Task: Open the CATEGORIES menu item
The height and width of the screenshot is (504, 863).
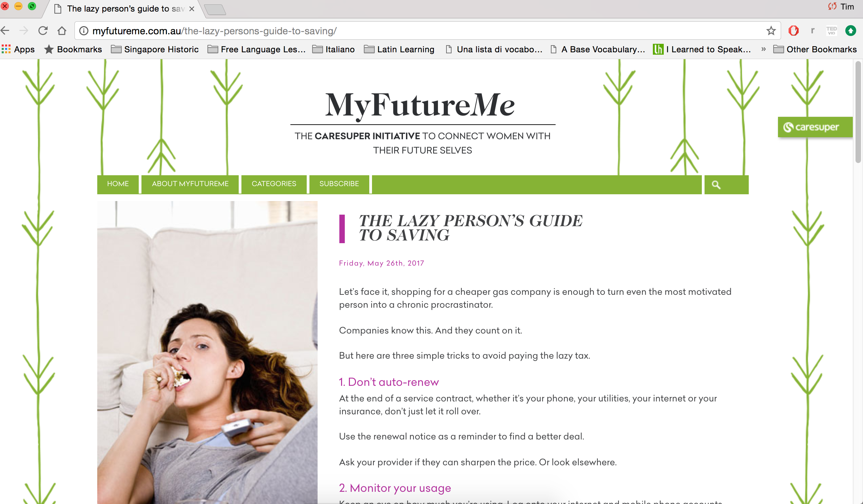Action: click(x=274, y=184)
